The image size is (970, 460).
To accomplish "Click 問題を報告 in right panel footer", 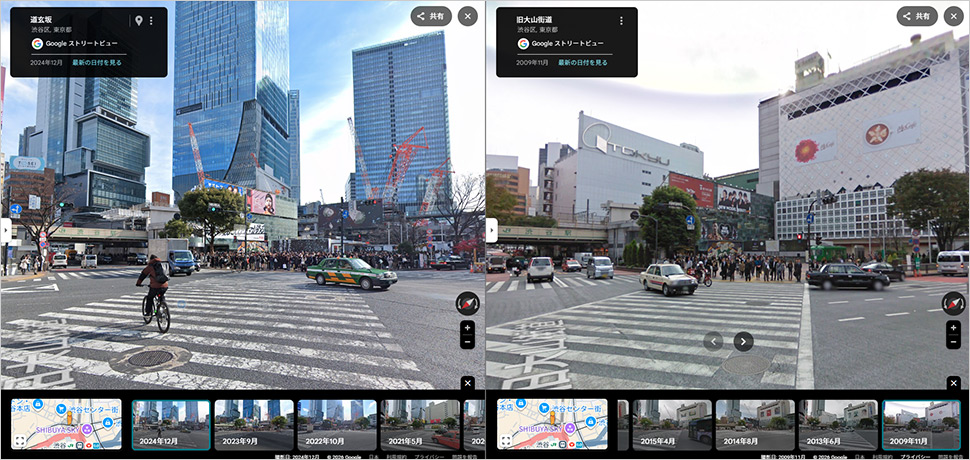I will (950, 457).
